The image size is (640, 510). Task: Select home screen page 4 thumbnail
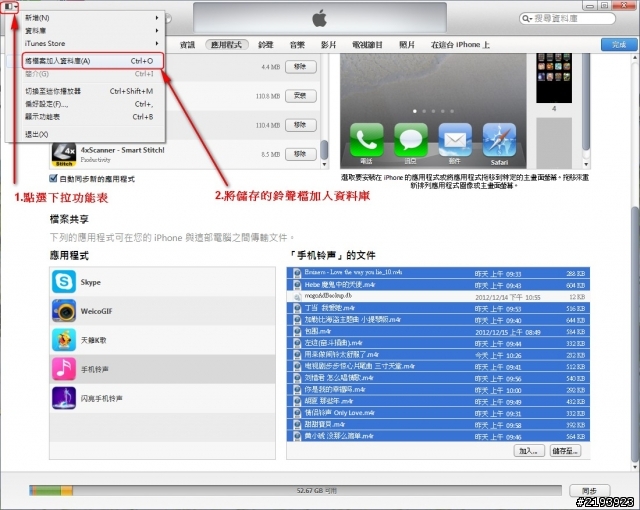click(554, 78)
